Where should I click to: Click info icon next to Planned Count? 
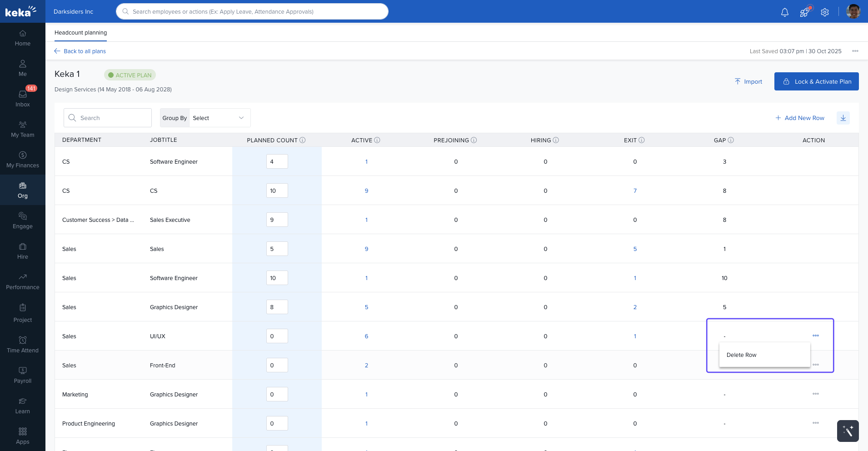pyautogui.click(x=303, y=140)
